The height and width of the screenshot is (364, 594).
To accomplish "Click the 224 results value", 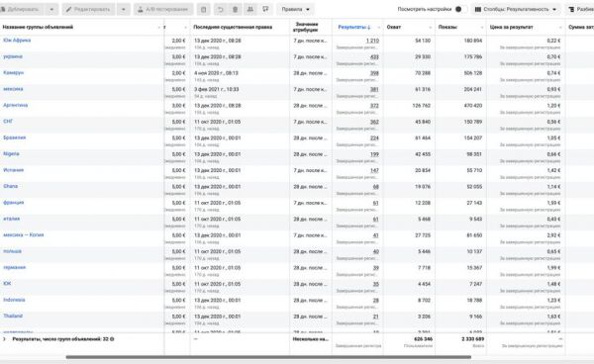I will pyautogui.click(x=374, y=138).
